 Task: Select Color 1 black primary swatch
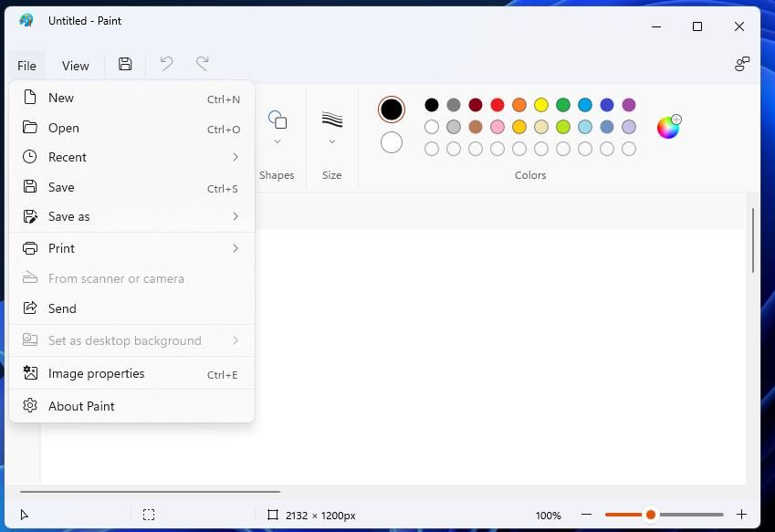pyautogui.click(x=392, y=110)
